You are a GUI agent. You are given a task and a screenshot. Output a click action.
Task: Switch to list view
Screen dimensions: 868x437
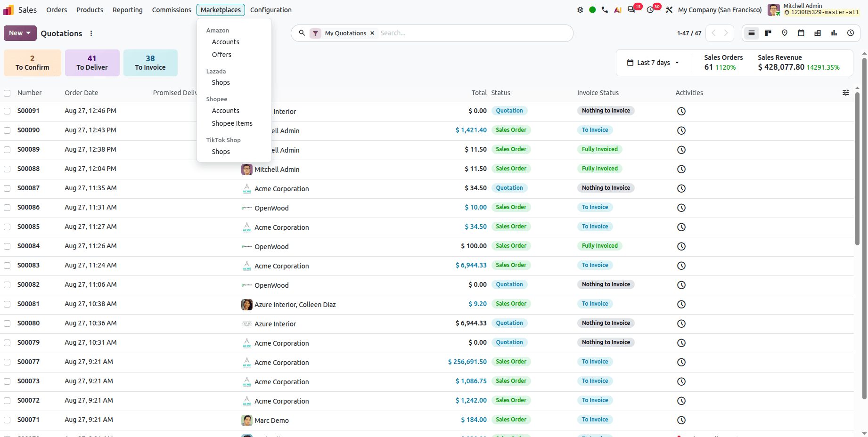click(x=752, y=33)
